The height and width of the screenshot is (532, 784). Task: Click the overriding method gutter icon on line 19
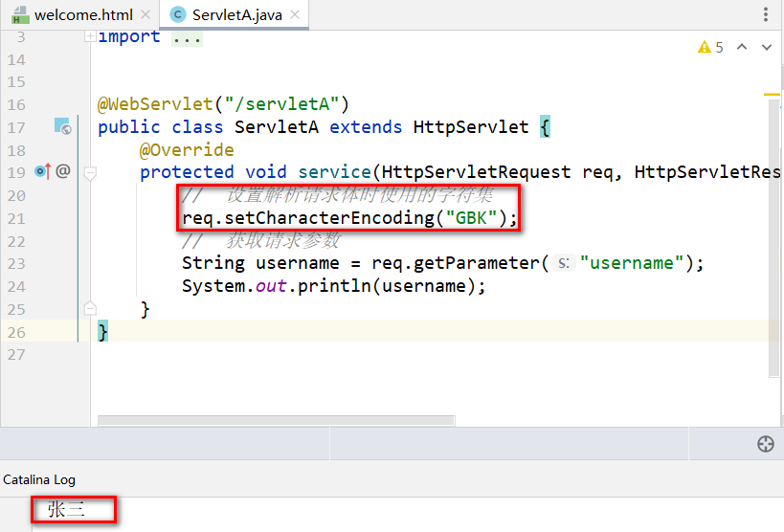[x=42, y=171]
